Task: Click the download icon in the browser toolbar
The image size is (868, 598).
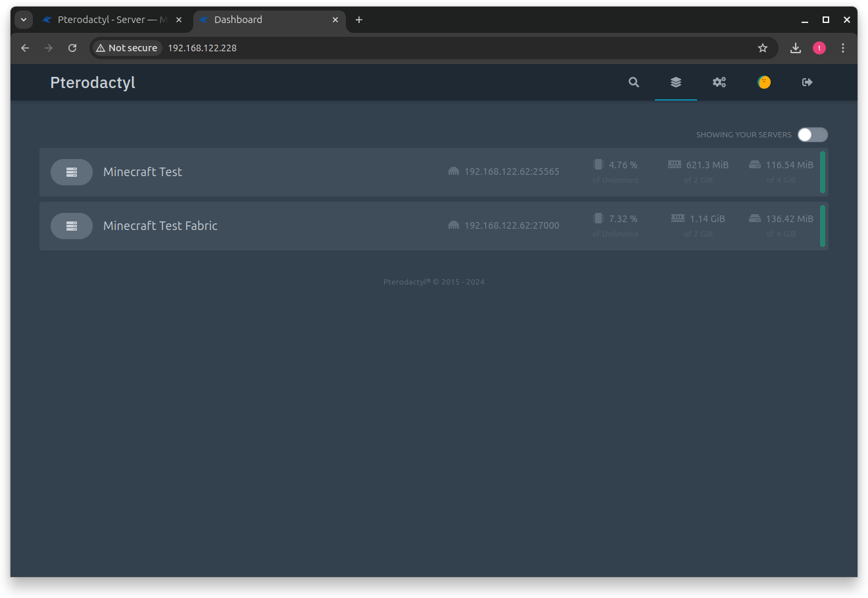Action: point(795,47)
